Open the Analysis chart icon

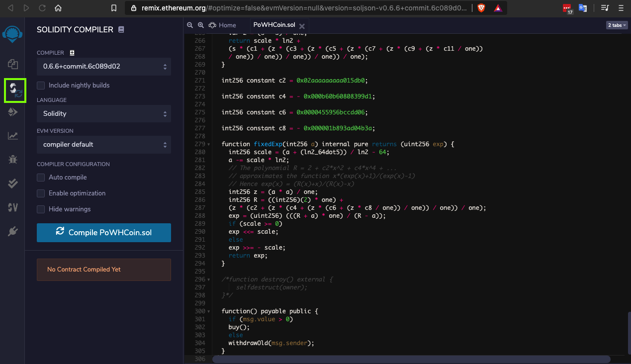13,136
